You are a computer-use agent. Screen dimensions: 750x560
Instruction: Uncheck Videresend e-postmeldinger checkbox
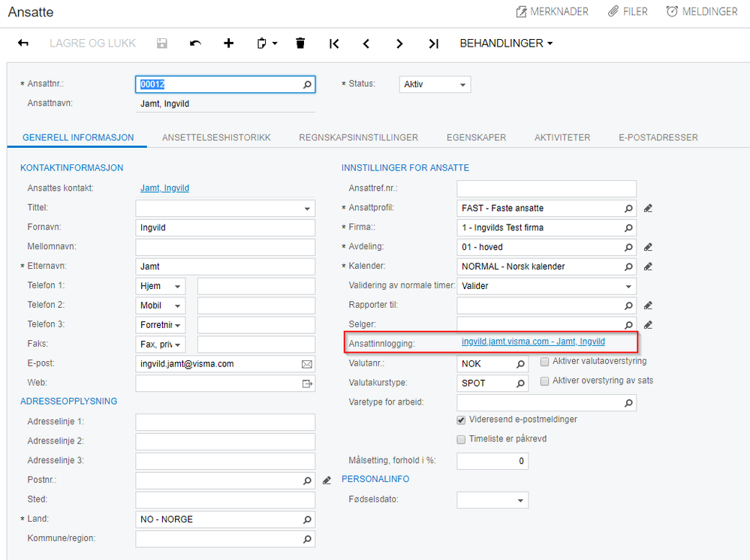[x=461, y=420]
